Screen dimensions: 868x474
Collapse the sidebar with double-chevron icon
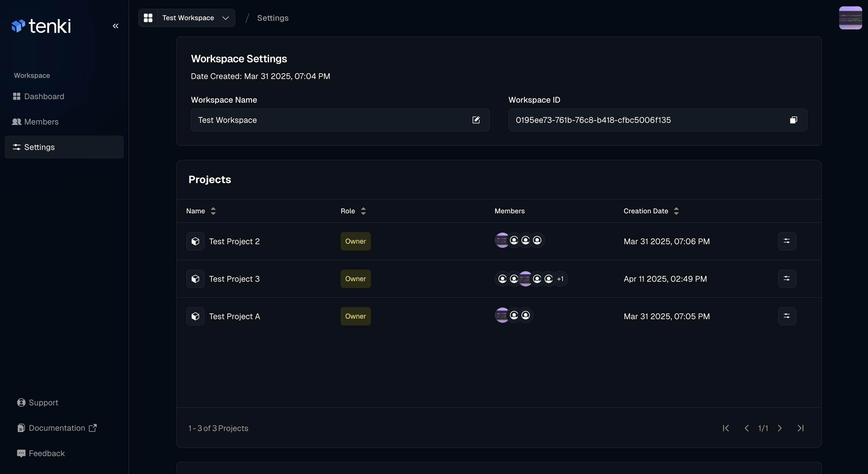(x=116, y=26)
